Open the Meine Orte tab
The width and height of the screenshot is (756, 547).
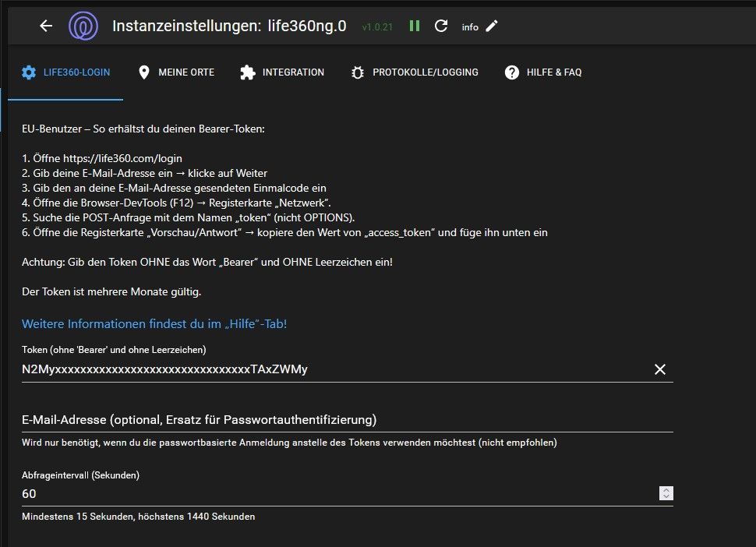click(x=186, y=72)
